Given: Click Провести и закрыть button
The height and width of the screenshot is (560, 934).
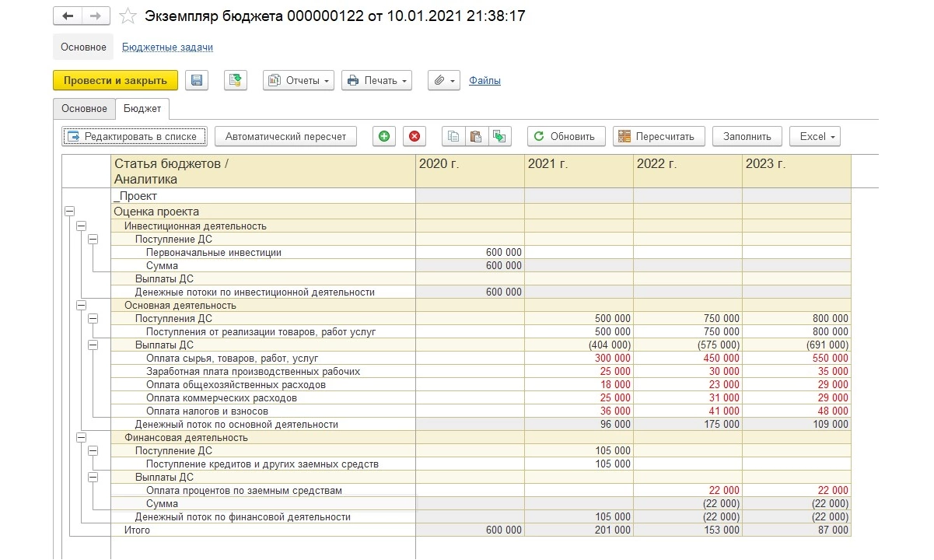Looking at the screenshot, I should 115,80.
